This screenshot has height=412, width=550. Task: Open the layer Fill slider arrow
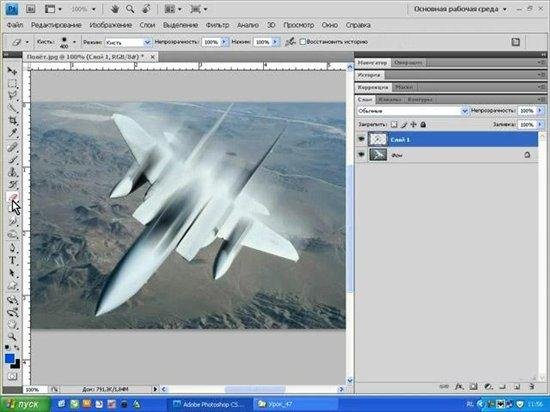pos(540,124)
